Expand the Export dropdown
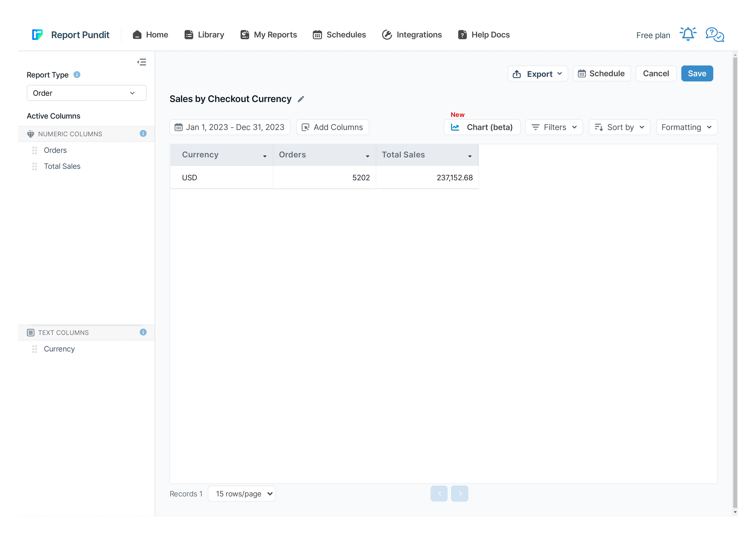Image resolution: width=756 pixels, height=534 pixels. tap(537, 74)
